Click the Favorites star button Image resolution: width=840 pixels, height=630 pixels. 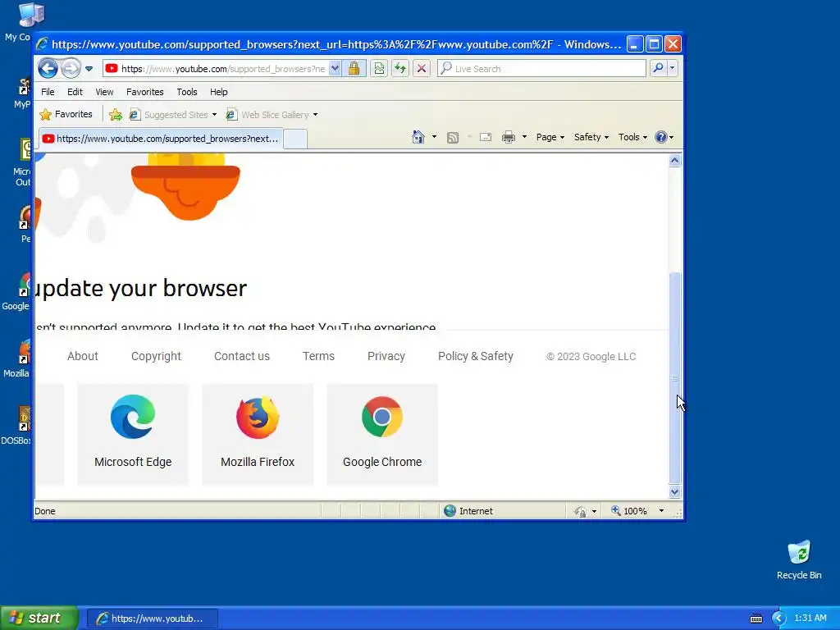[66, 114]
